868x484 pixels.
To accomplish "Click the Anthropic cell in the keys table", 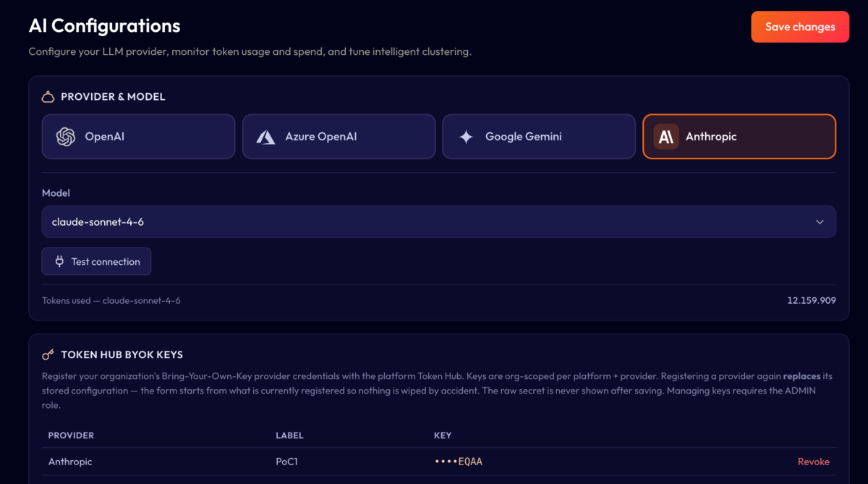I will [x=70, y=462].
